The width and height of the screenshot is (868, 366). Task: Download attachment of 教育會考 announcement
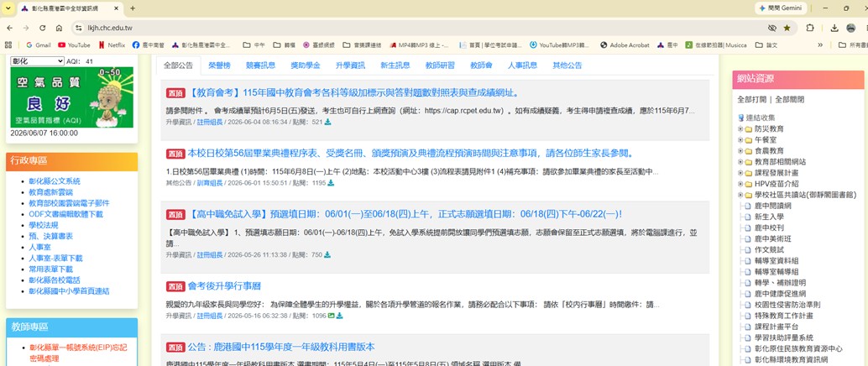tap(328, 122)
